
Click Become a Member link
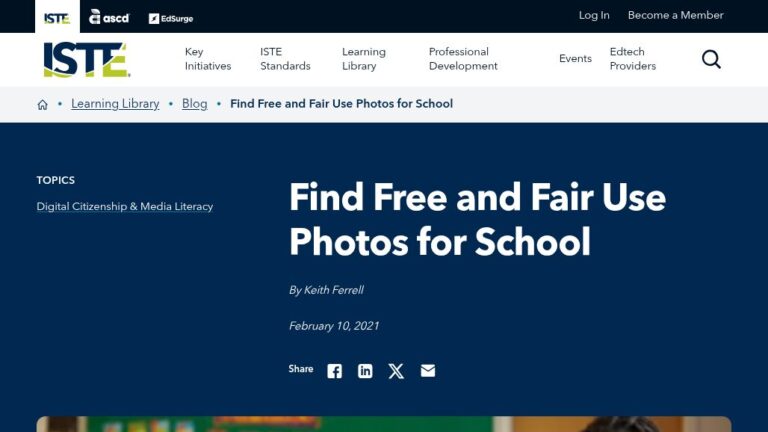[x=675, y=15]
